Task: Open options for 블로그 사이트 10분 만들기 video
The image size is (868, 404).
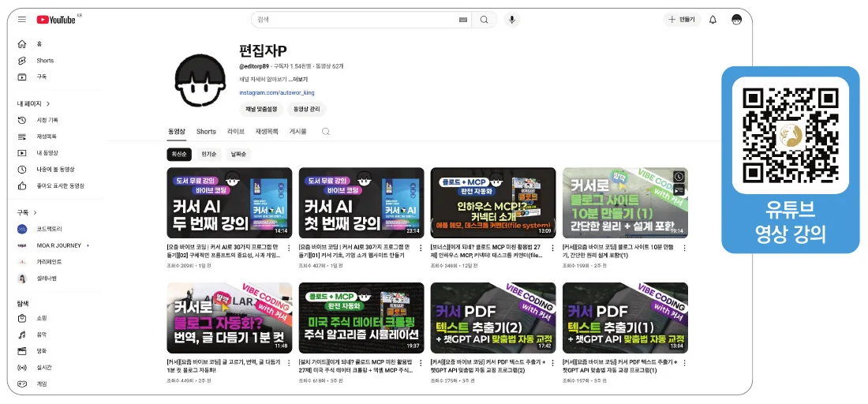Action: point(684,248)
